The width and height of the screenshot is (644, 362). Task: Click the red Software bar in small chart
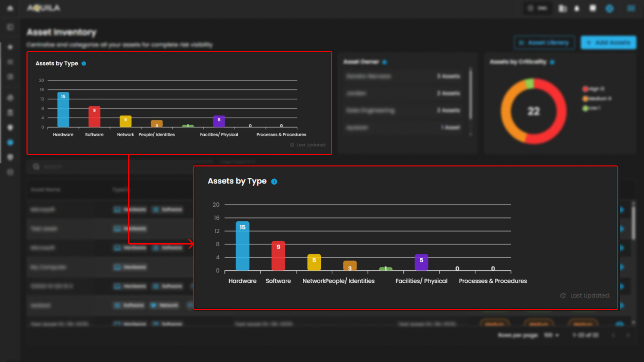pyautogui.click(x=94, y=117)
